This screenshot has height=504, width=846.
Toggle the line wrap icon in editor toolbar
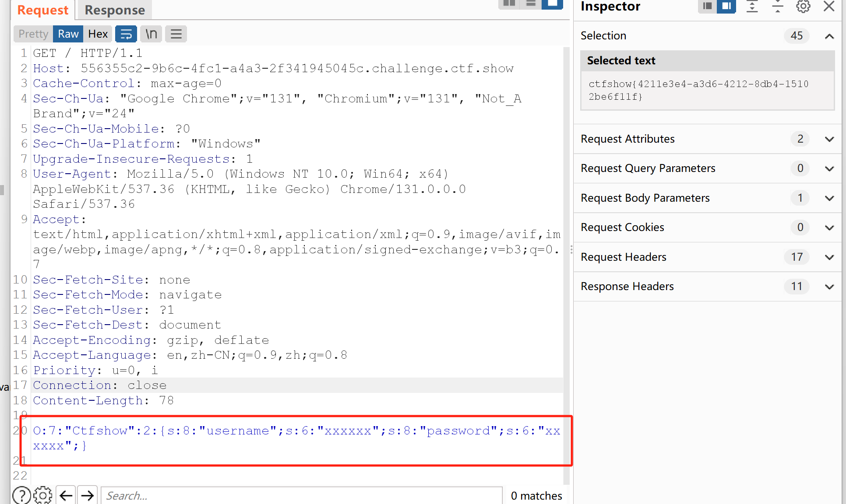click(126, 34)
